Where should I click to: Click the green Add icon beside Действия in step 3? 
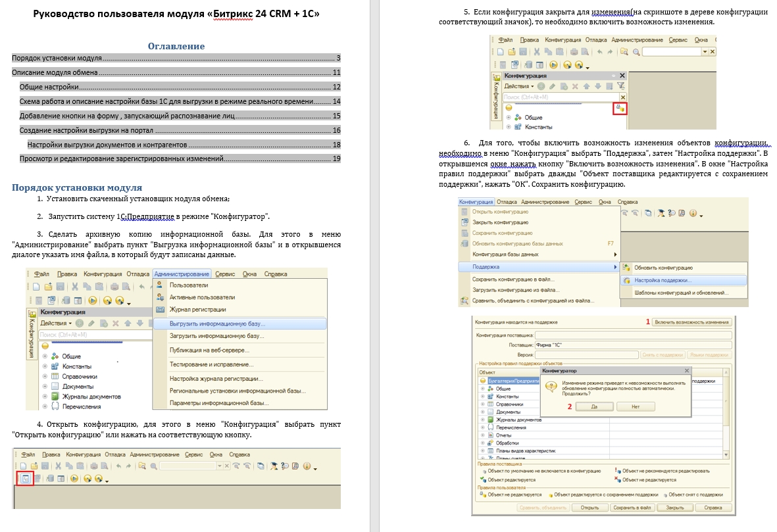point(80,323)
